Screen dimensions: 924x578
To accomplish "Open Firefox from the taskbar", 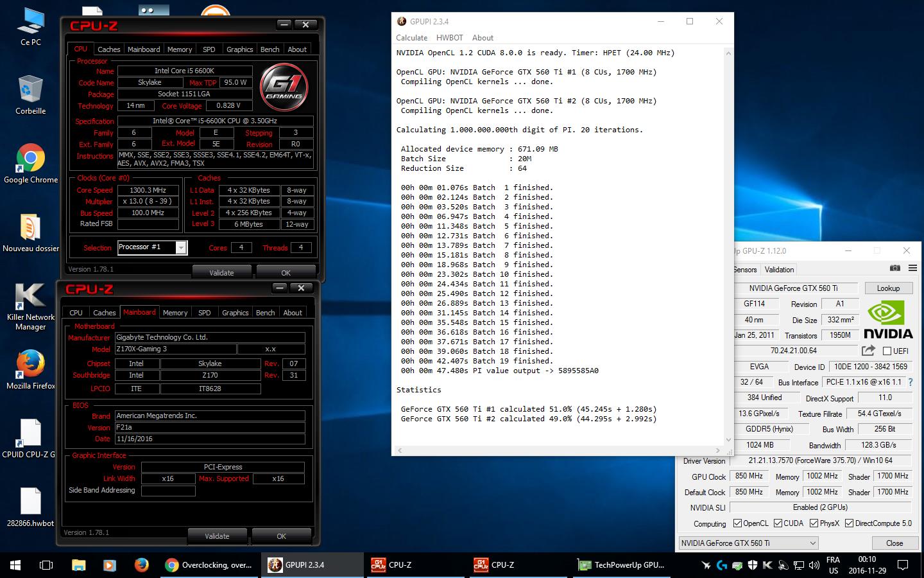I will (x=141, y=565).
